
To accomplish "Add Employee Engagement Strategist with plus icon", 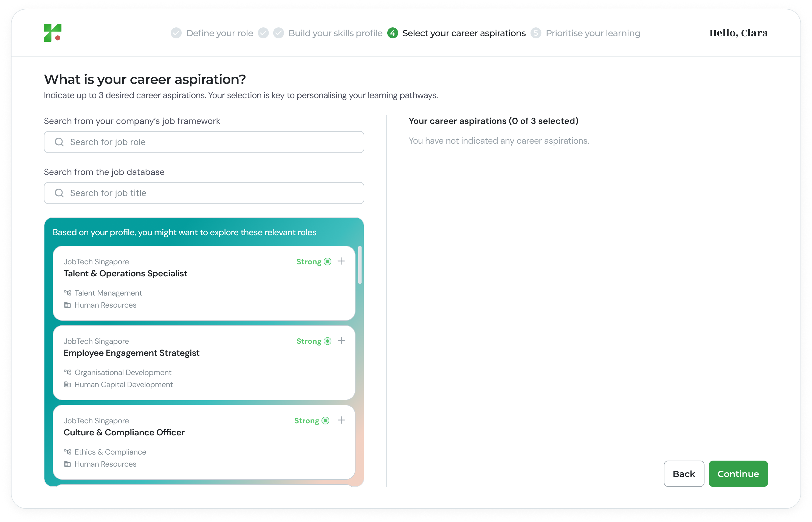I will tap(341, 341).
